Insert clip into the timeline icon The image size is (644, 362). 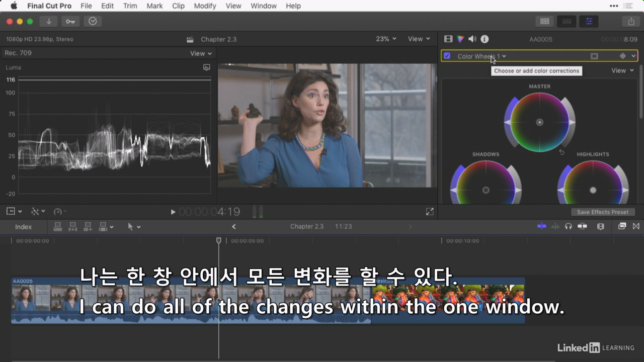[73, 227]
